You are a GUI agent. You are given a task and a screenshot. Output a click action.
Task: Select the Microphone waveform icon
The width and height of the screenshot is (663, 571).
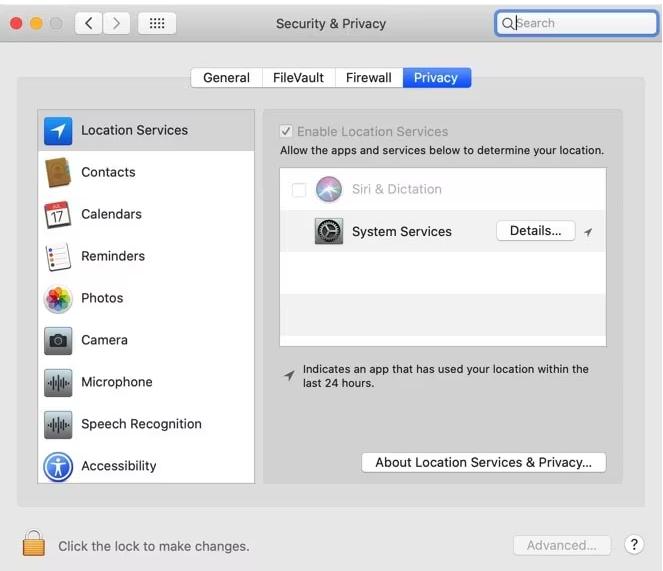tap(58, 382)
